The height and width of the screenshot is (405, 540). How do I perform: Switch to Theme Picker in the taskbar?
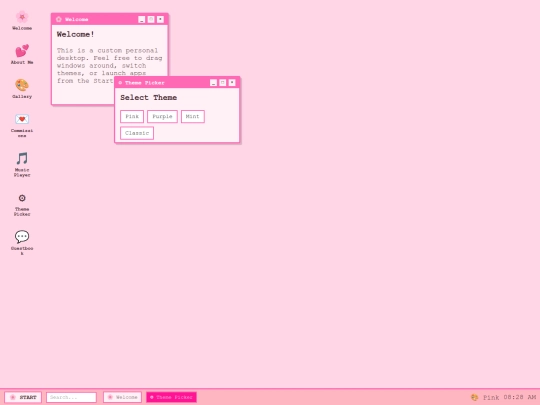click(x=172, y=397)
